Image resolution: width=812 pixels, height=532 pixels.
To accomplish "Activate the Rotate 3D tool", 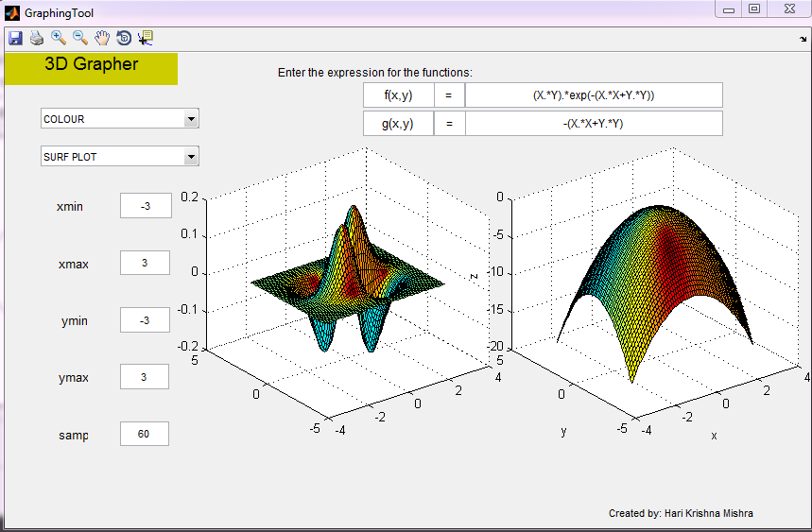I will tap(124, 38).
